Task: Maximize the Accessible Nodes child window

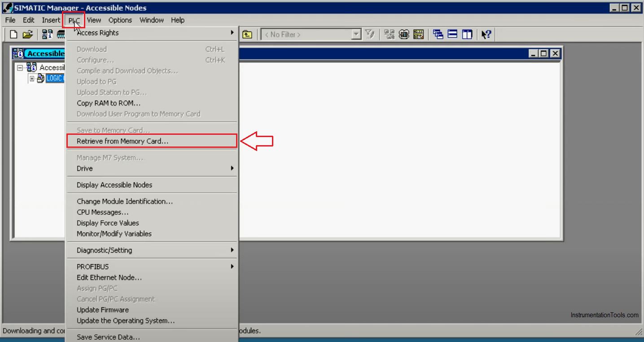Action: click(x=544, y=53)
